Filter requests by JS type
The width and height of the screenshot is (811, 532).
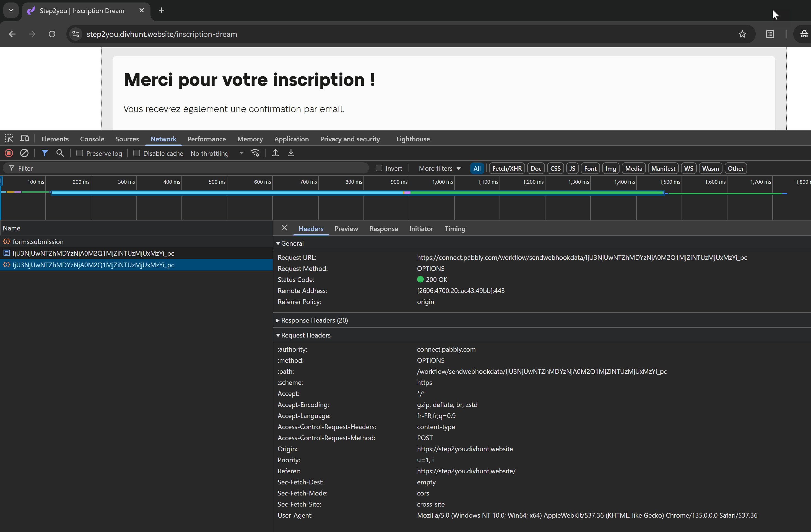pyautogui.click(x=572, y=168)
